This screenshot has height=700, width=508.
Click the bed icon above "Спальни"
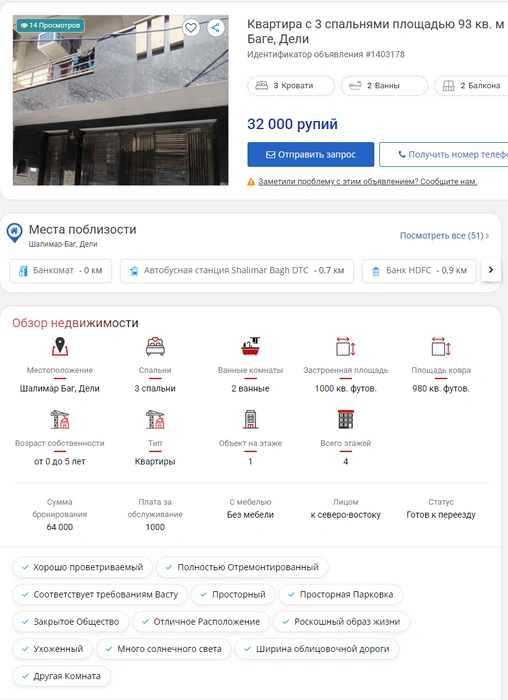(x=155, y=346)
